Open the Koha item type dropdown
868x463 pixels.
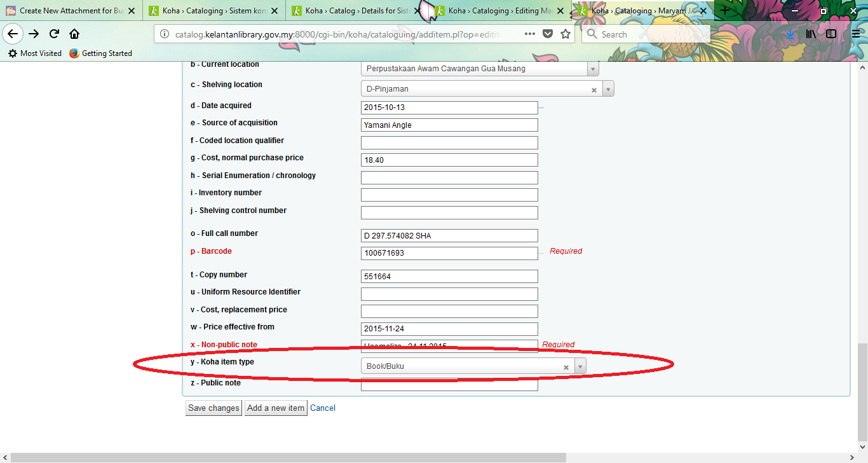pyautogui.click(x=580, y=366)
